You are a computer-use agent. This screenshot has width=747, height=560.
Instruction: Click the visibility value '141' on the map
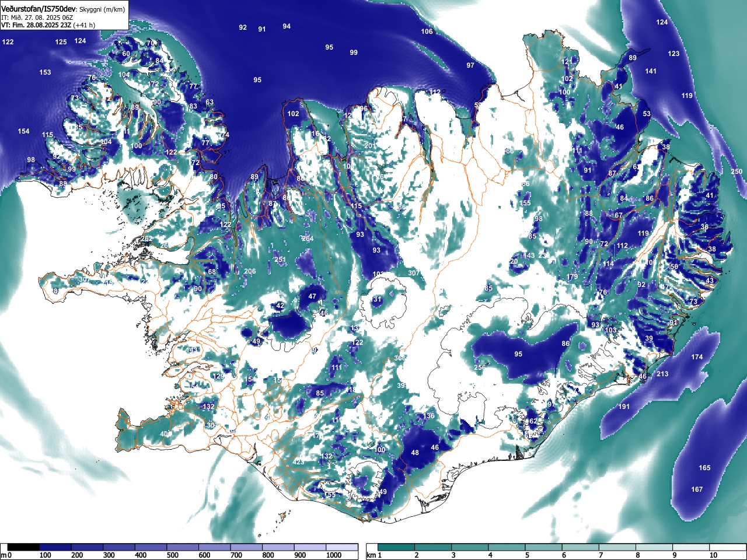tap(651, 71)
